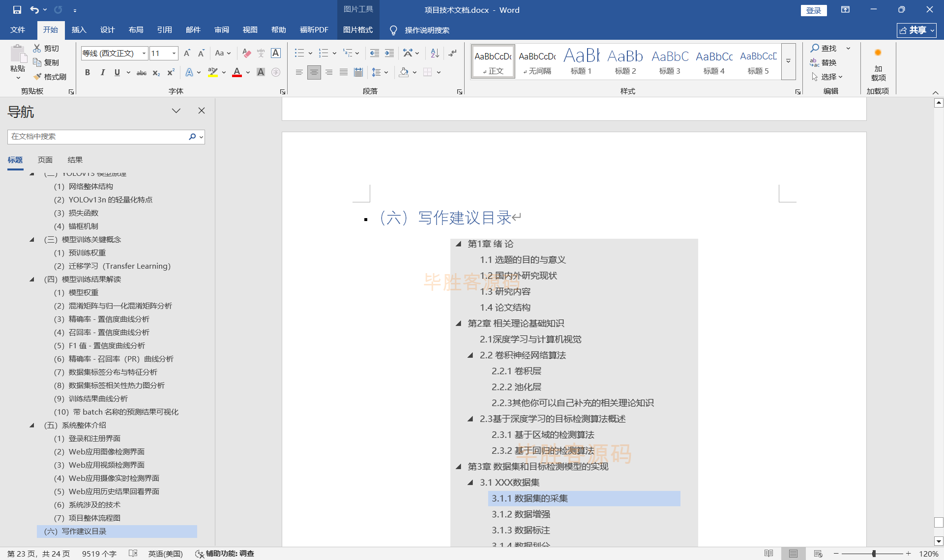Open the font size dropdown
Viewport: 944px width, 560px height.
tap(174, 53)
